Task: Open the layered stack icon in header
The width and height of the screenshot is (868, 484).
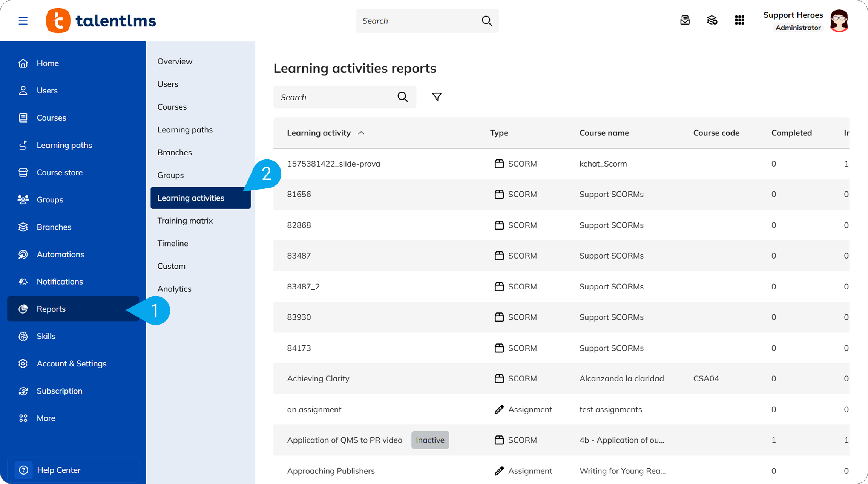Action: [x=712, y=20]
